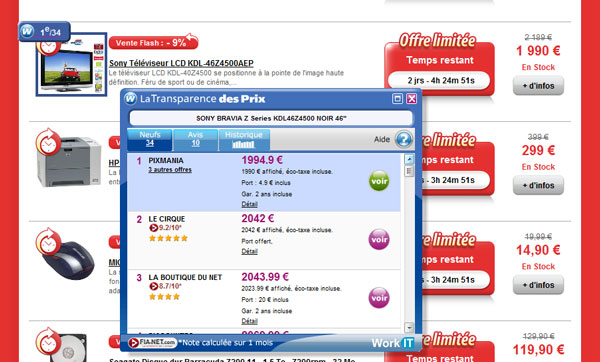Open Sony Téléviseur LCD KDL-46Z4500AEP link

tap(181, 63)
